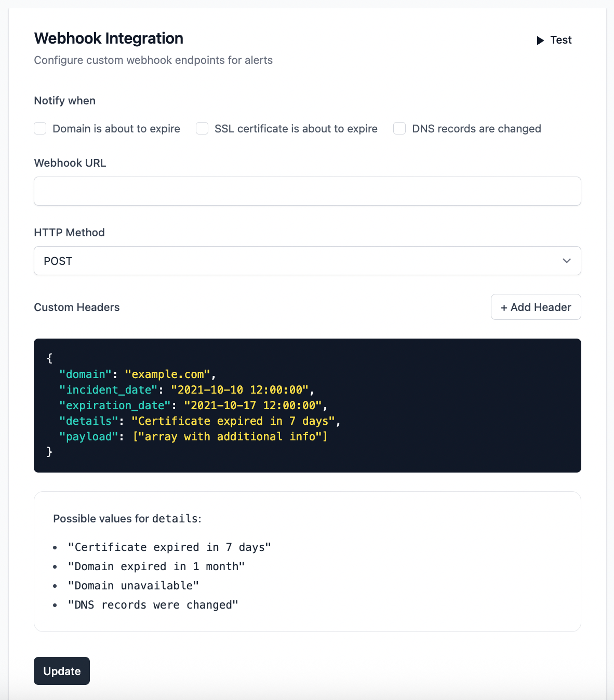The image size is (614, 700).
Task: Click the Test play triangle icon
Action: point(541,40)
